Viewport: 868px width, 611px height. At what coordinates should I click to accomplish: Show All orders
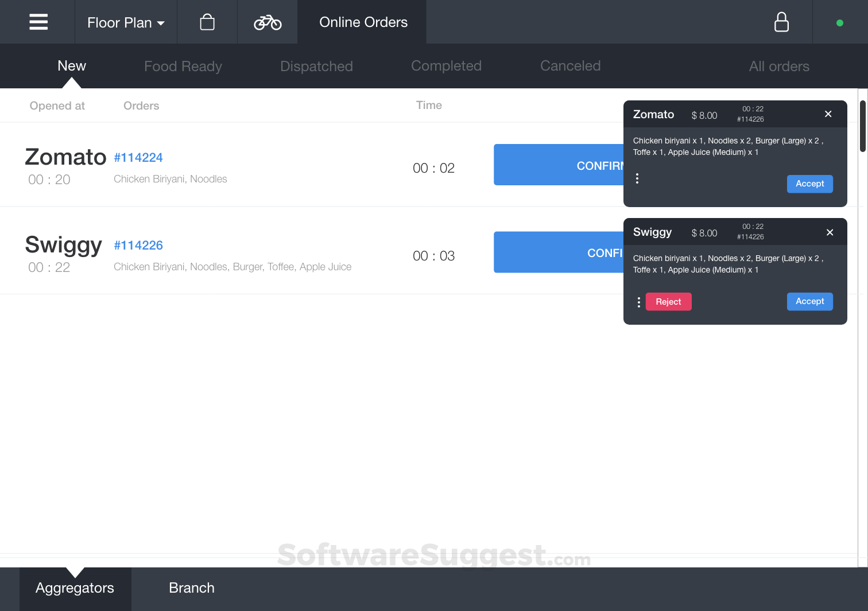(x=779, y=67)
